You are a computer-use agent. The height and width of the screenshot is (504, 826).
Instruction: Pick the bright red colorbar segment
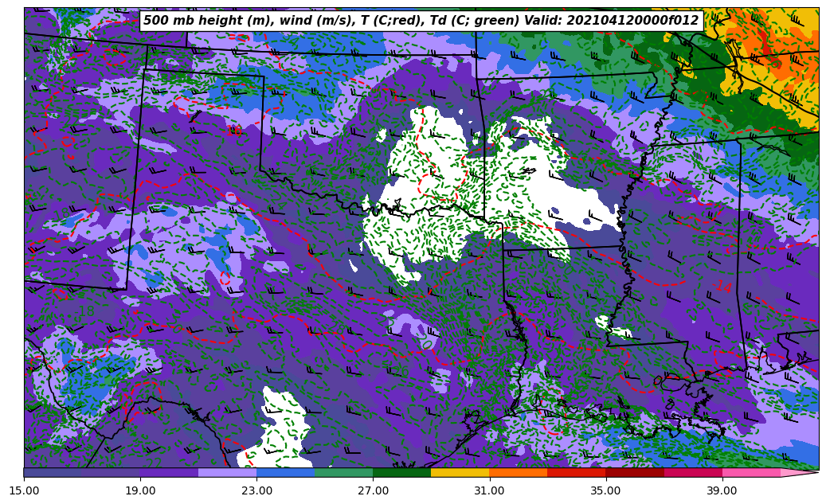pyautogui.click(x=576, y=473)
